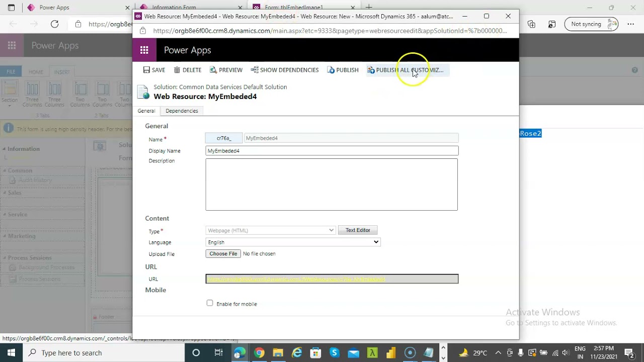Open Mail app from the taskbar
Screen dimensions: 644x362
(x=354, y=352)
